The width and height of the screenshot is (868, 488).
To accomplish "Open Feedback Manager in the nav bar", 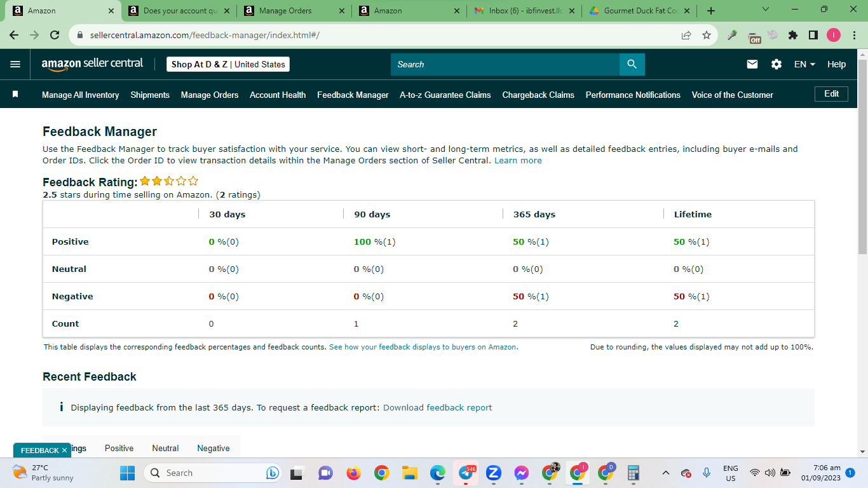I will 353,95.
